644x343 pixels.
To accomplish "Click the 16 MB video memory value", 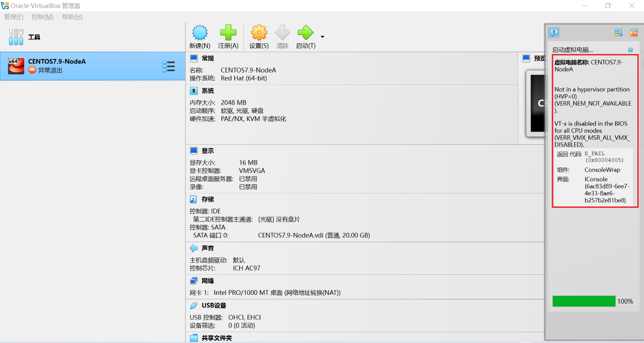I will tap(248, 163).
